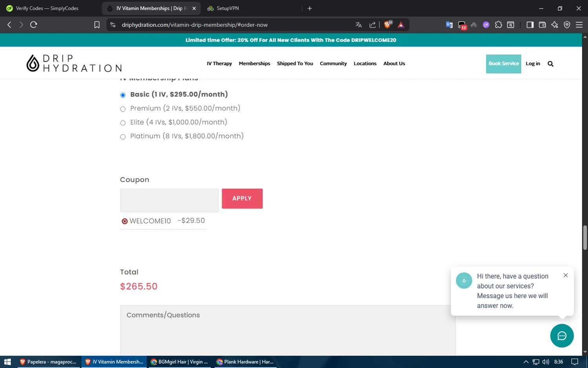The image size is (588, 368).
Task: Dismiss the chat greeting popup
Action: pos(566,275)
